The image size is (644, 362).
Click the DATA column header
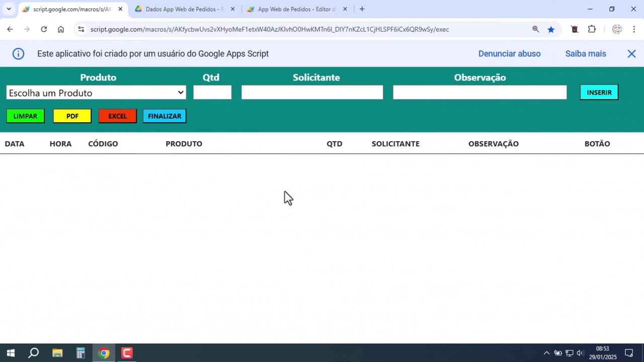pos(15,144)
